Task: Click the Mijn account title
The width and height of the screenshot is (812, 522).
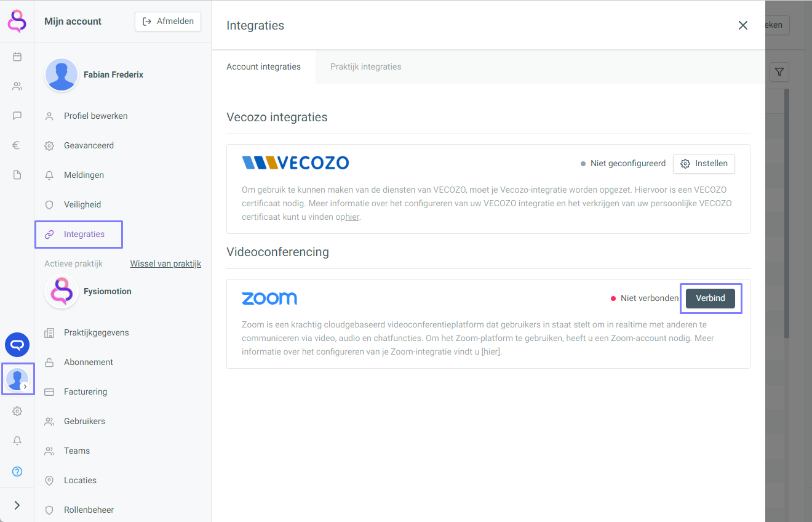Action: coord(73,21)
